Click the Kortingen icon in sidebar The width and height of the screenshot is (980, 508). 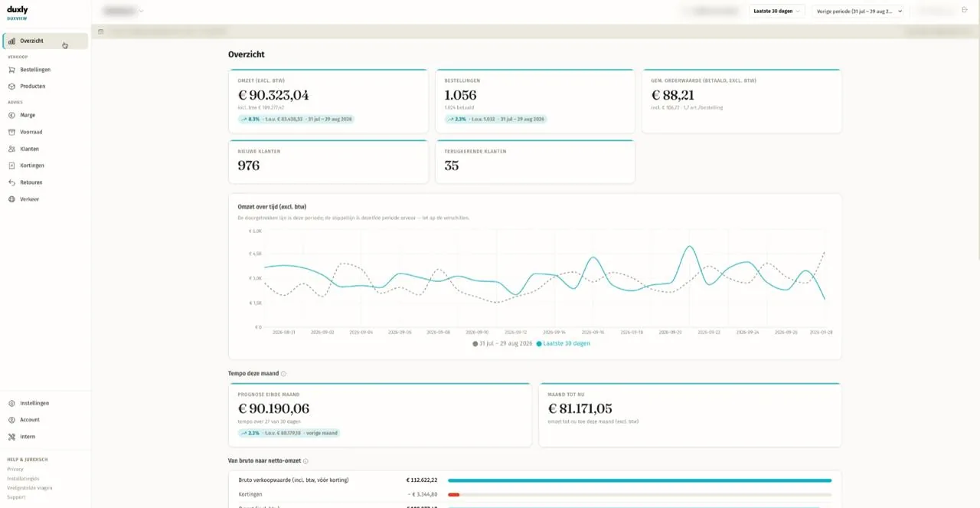11,166
